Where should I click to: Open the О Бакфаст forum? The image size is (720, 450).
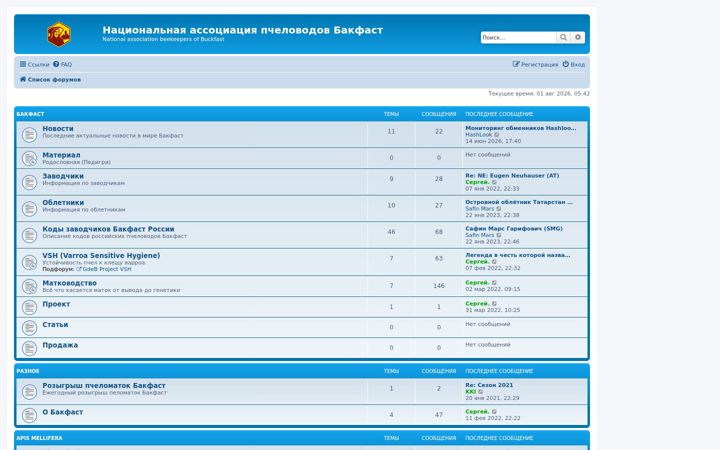(62, 412)
